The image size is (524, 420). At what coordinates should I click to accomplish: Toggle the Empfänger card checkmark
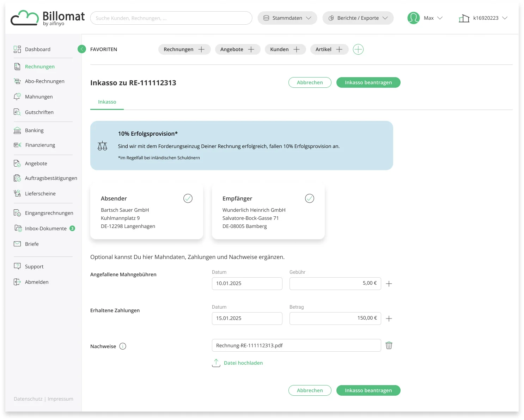(x=310, y=198)
